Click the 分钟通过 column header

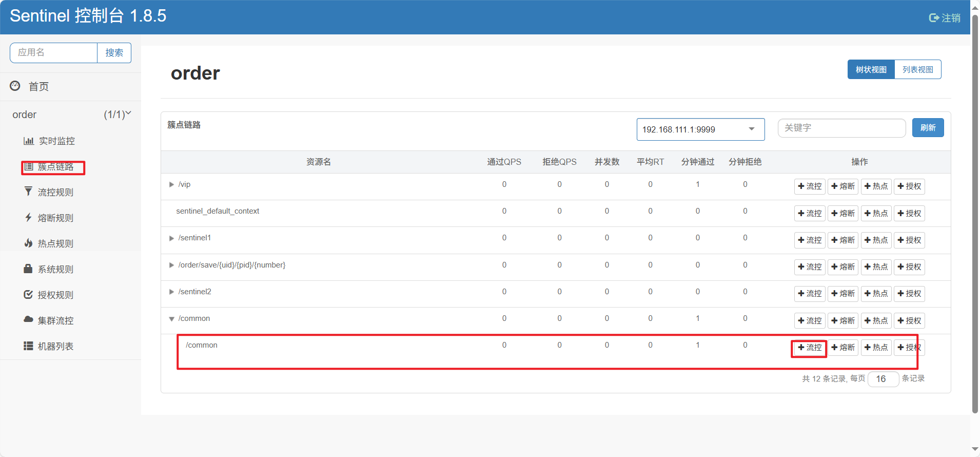click(x=698, y=162)
